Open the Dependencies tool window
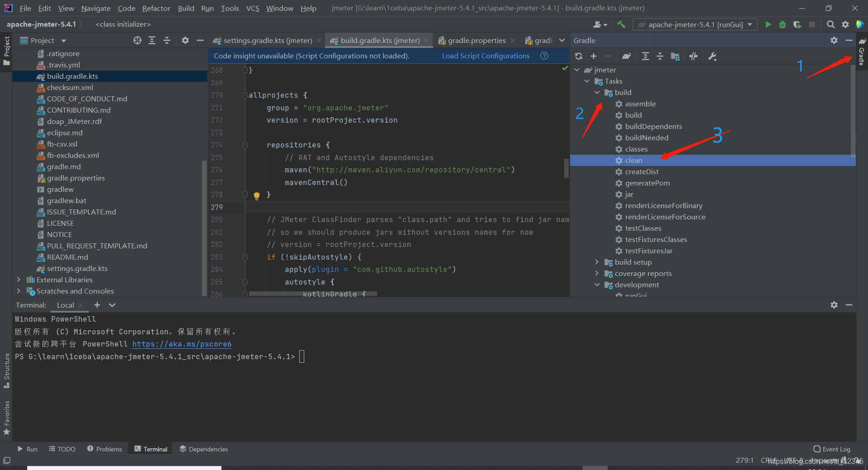 click(x=203, y=449)
